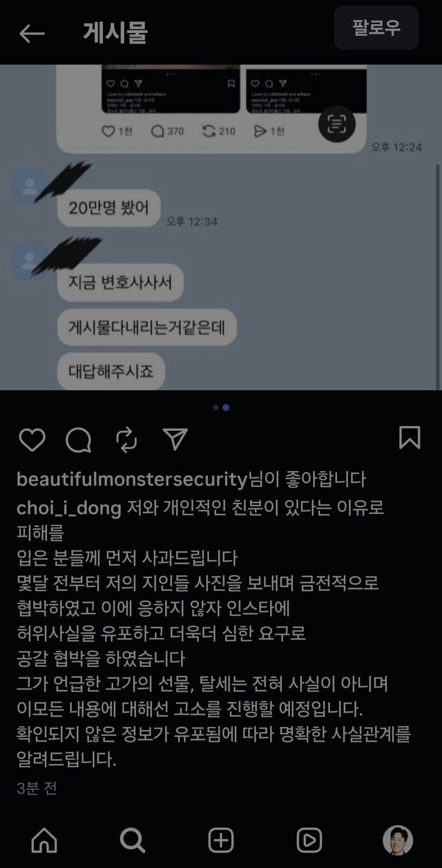Open the Reels tab icon

point(309,840)
